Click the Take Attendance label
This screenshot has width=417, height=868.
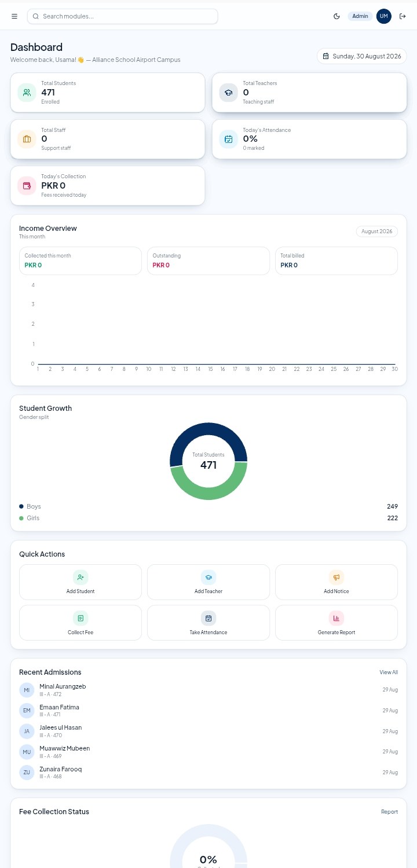209,632
